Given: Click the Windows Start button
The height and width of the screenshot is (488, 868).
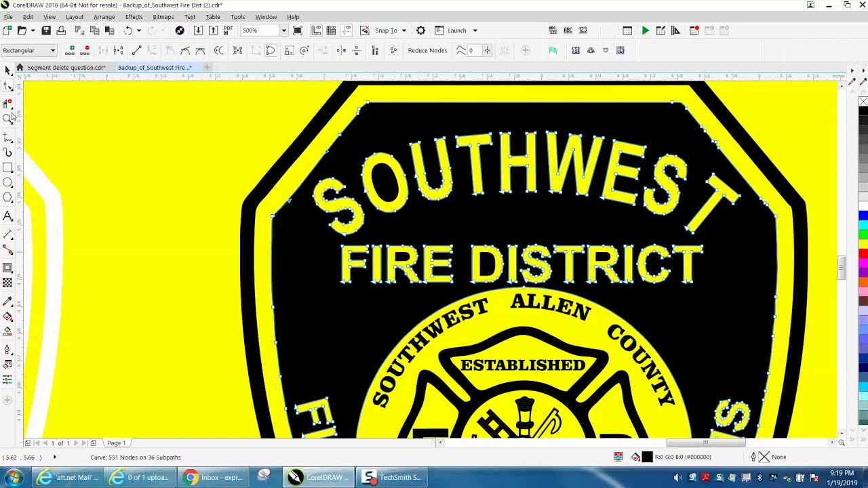Looking at the screenshot, I should click(14, 477).
